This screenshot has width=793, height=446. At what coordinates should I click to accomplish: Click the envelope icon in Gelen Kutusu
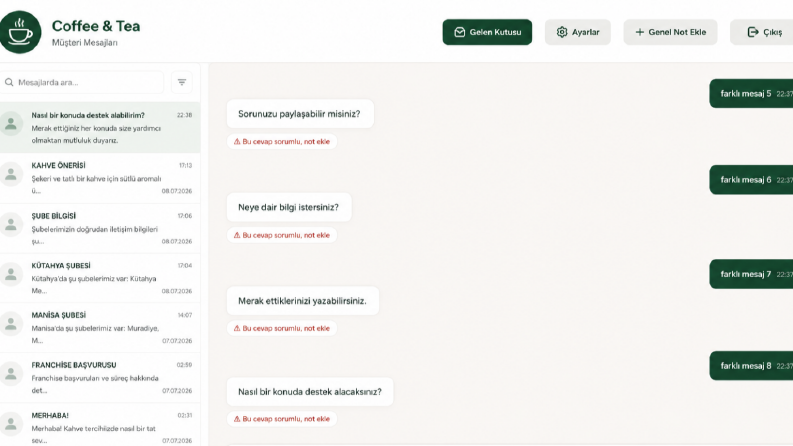click(x=459, y=32)
